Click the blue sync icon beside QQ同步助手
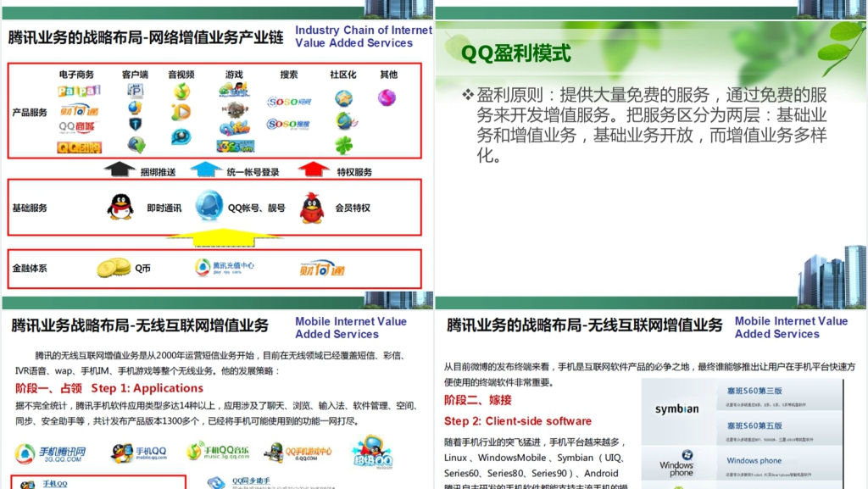This screenshot has height=489, width=868. coord(216,483)
